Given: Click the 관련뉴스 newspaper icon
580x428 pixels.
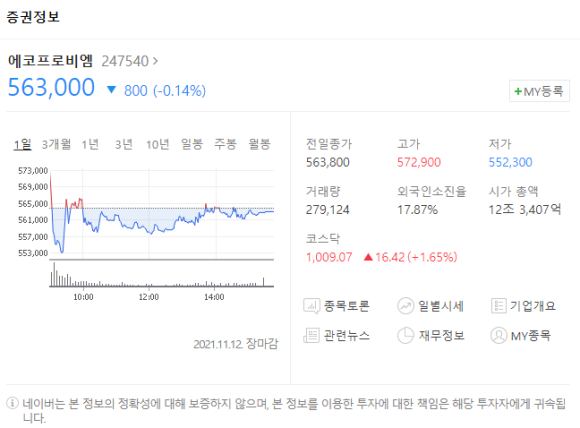Looking at the screenshot, I should click(311, 336).
